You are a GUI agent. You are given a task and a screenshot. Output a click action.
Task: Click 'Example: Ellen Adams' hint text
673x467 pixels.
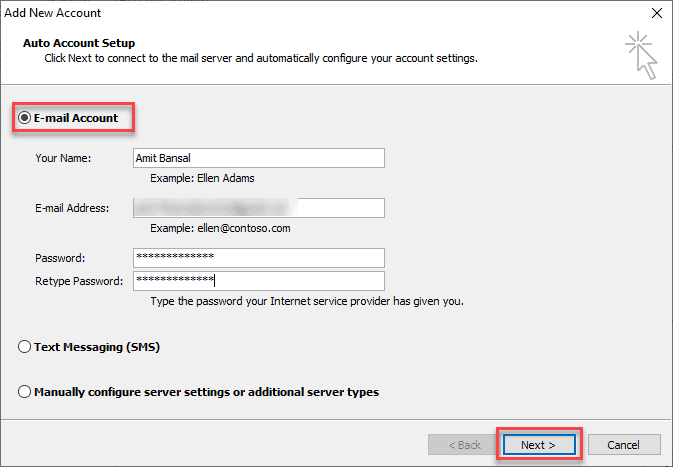click(x=202, y=178)
